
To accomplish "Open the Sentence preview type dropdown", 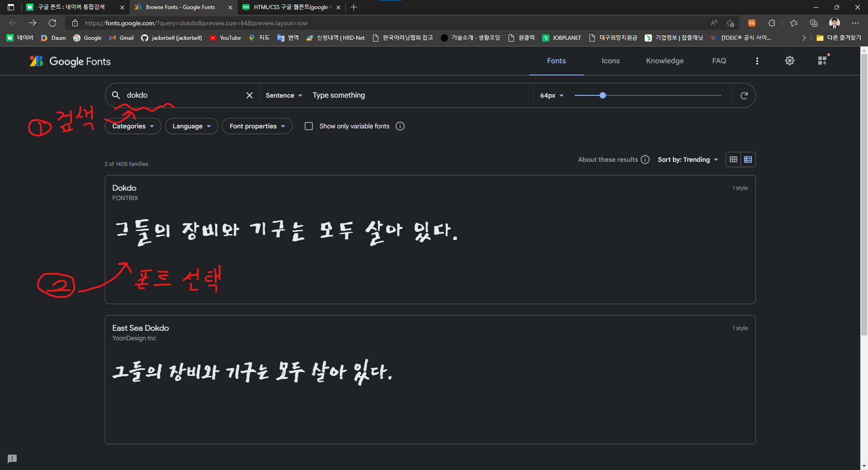I will click(x=284, y=95).
